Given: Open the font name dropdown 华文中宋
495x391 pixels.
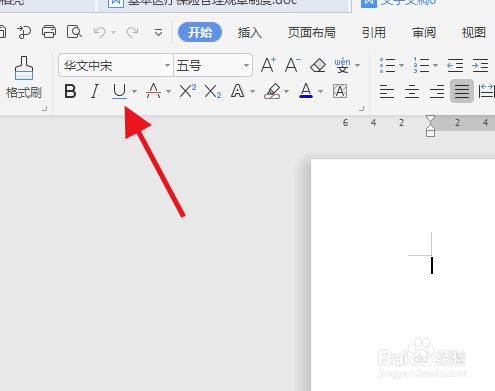Looking at the screenshot, I should [167, 65].
